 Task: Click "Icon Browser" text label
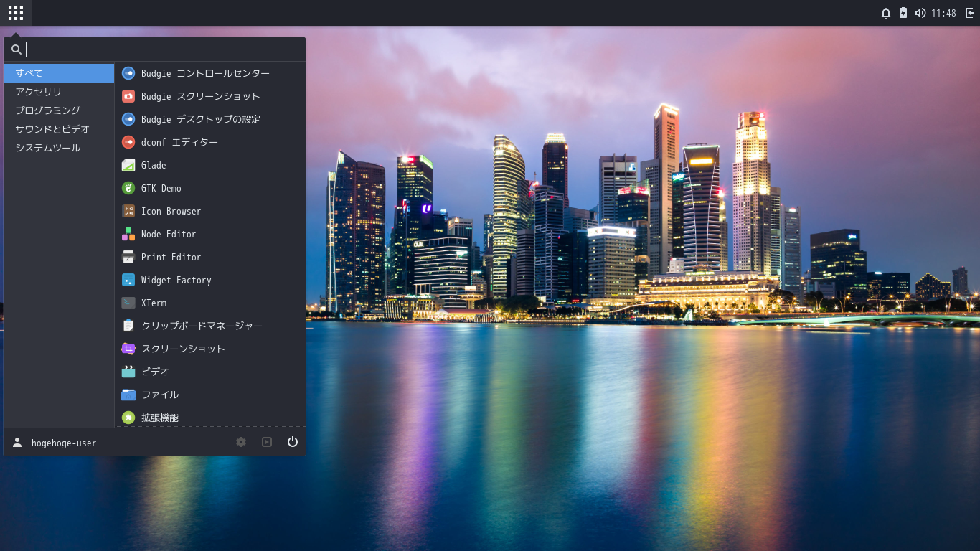[x=171, y=211]
